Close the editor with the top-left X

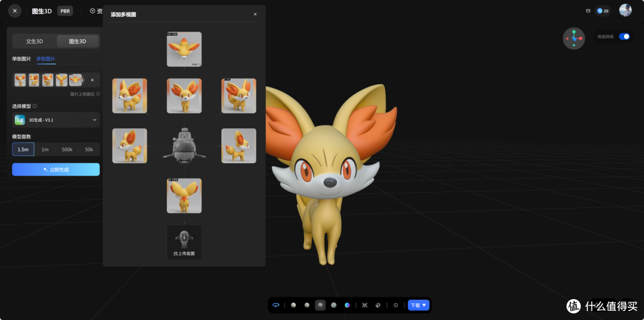15,11
